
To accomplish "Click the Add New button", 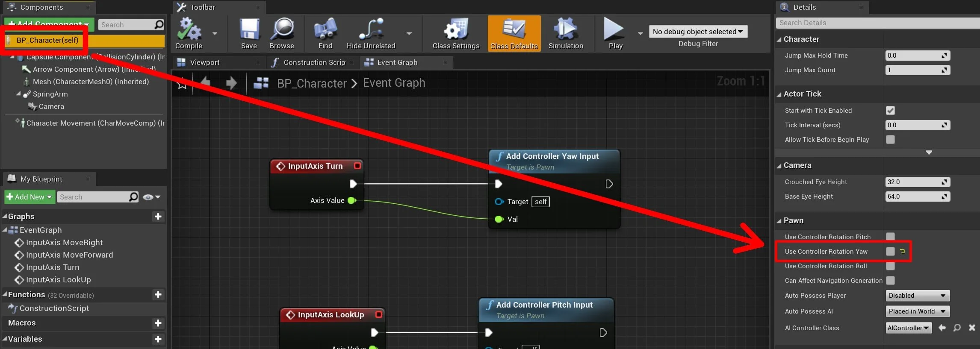I will pos(29,197).
